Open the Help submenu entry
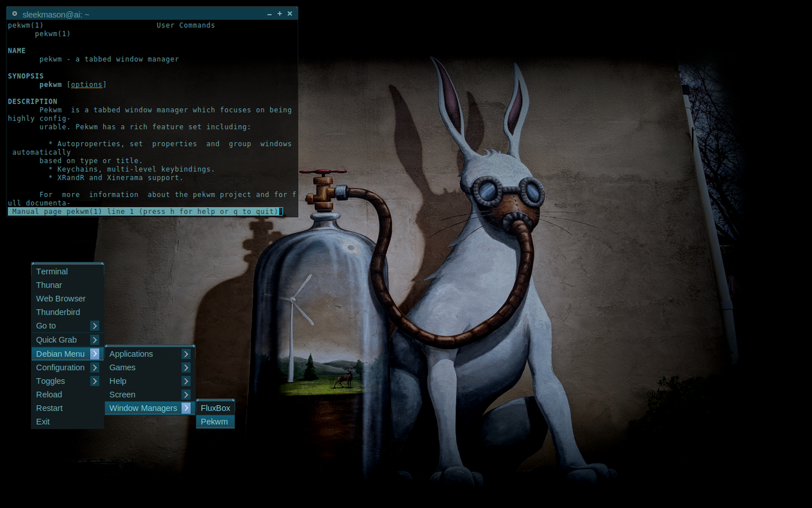The height and width of the screenshot is (508, 812). [150, 381]
